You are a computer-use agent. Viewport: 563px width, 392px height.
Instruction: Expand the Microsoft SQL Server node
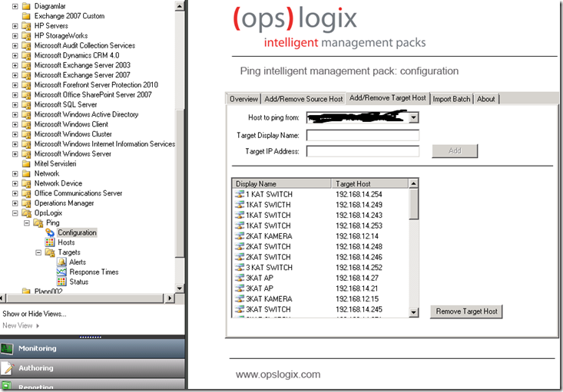pos(15,104)
